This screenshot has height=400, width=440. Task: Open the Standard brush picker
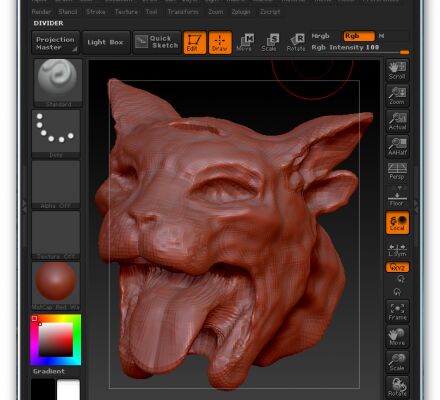click(x=58, y=83)
